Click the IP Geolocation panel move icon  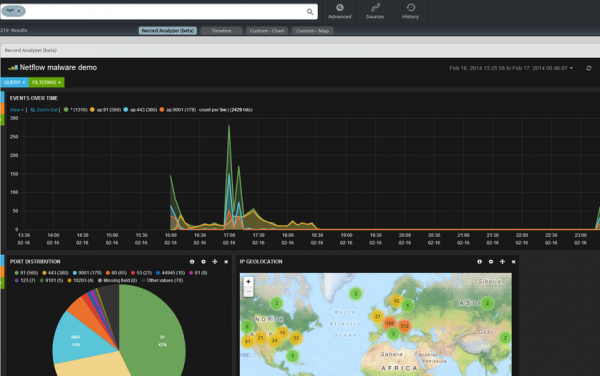(502, 262)
